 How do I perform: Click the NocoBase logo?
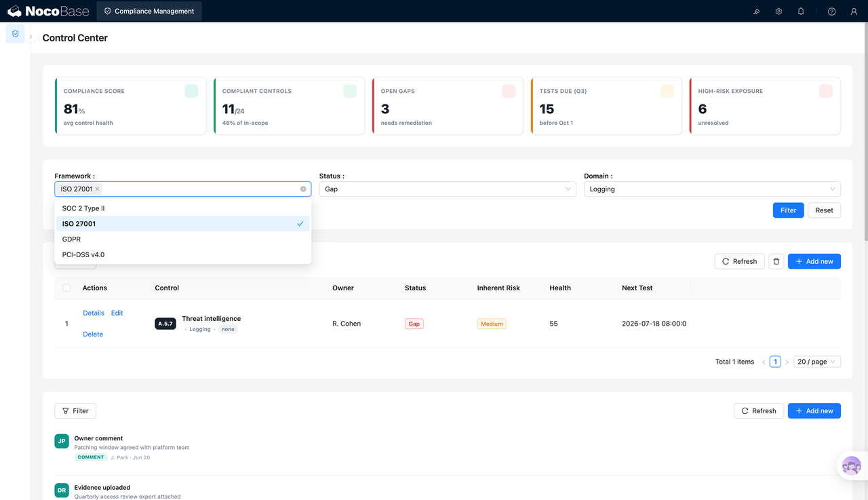pos(47,11)
